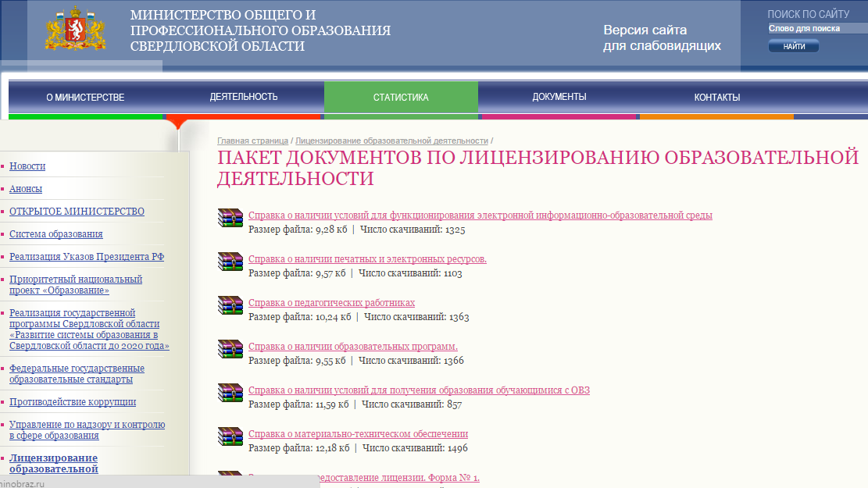The image size is (868, 488).
Task: Click the document icon next to Справка о материально-техническом обеспечении
Action: click(x=230, y=437)
